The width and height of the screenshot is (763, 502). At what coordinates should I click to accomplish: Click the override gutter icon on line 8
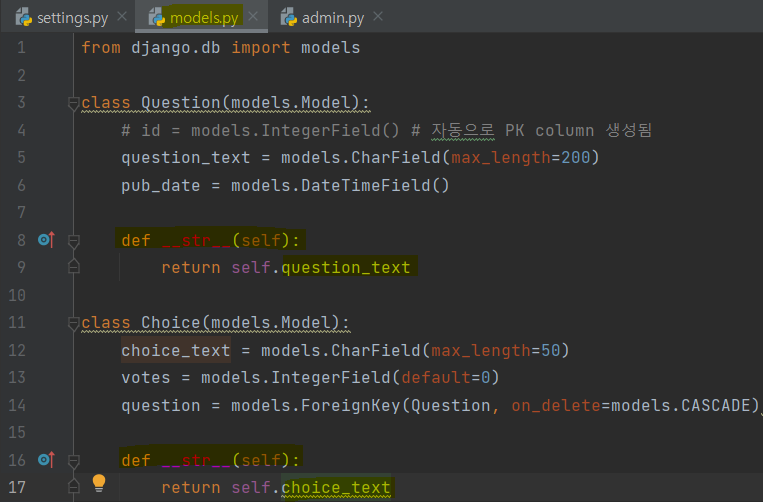[x=46, y=239]
